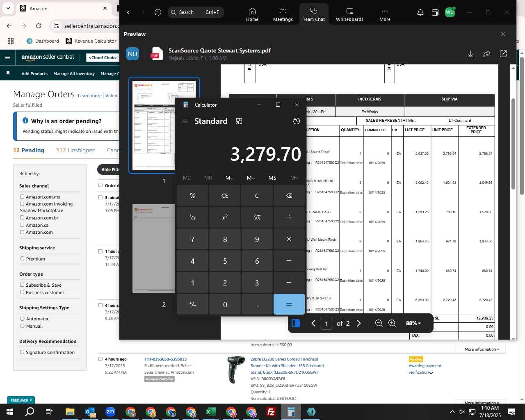525x420 pixels.
Task: Check Amazon.com.br sales channel
Action: click(x=22, y=218)
